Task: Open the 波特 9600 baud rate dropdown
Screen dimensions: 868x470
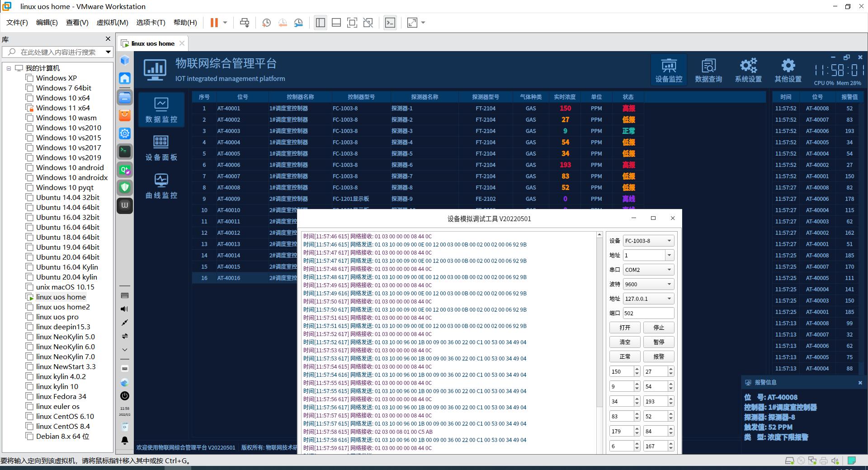Action: pyautogui.click(x=648, y=284)
